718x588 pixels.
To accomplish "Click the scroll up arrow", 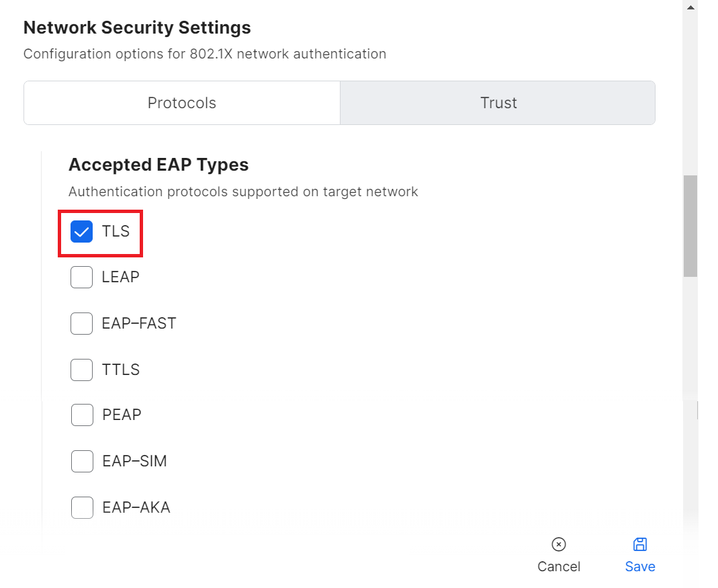I will coord(690,7).
